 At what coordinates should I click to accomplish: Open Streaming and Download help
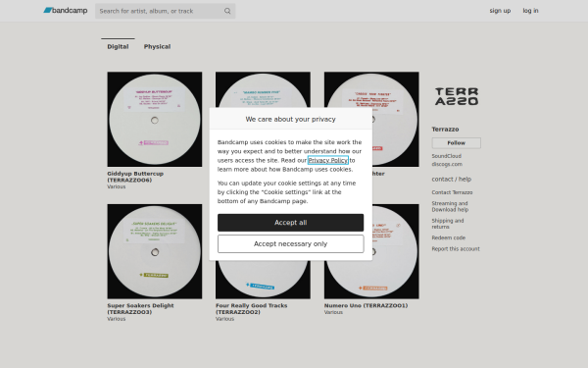pos(450,206)
